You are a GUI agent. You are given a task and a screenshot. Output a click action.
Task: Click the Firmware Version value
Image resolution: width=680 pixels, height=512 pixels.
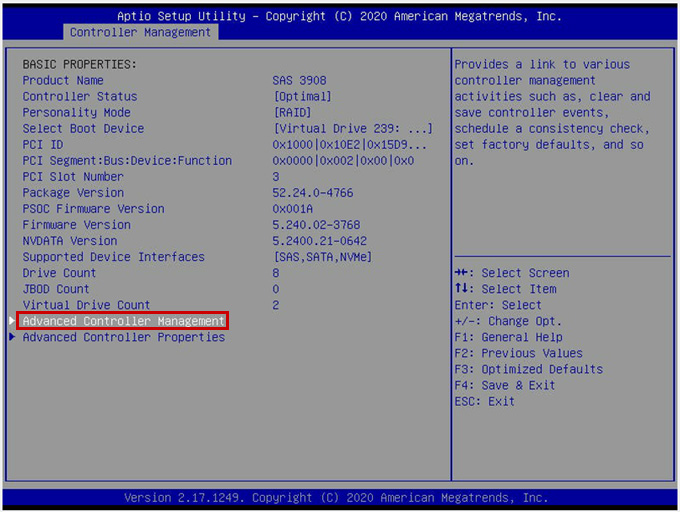(316, 225)
